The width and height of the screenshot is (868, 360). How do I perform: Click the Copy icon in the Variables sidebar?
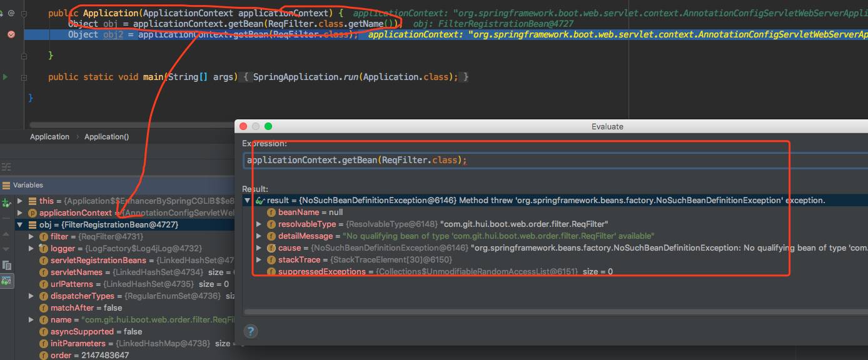coord(7,265)
